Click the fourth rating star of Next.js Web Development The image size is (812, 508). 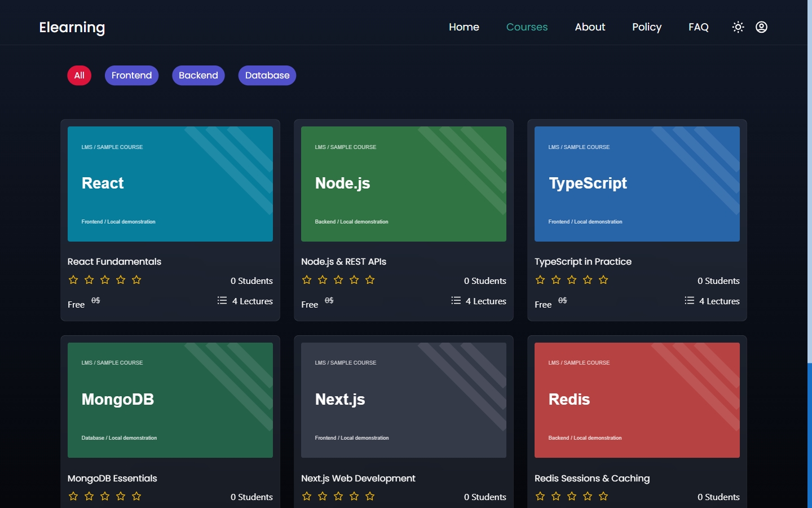tap(354, 496)
